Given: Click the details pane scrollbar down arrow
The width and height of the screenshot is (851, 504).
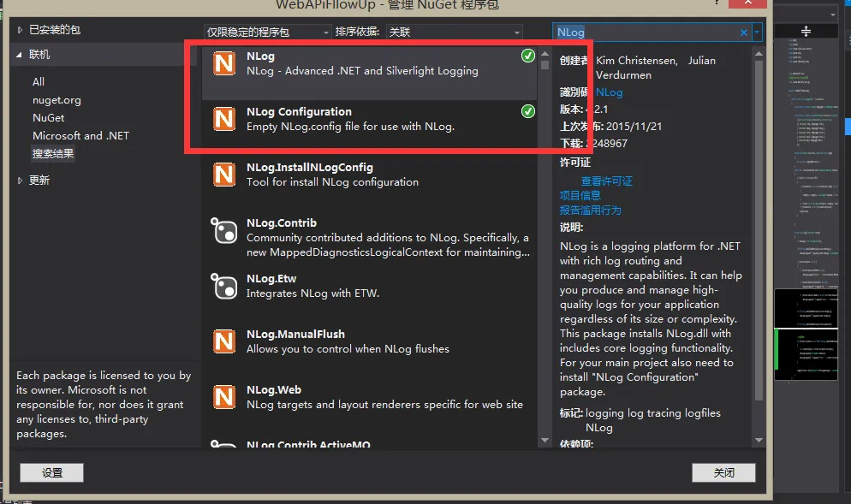Looking at the screenshot, I should click(x=759, y=441).
